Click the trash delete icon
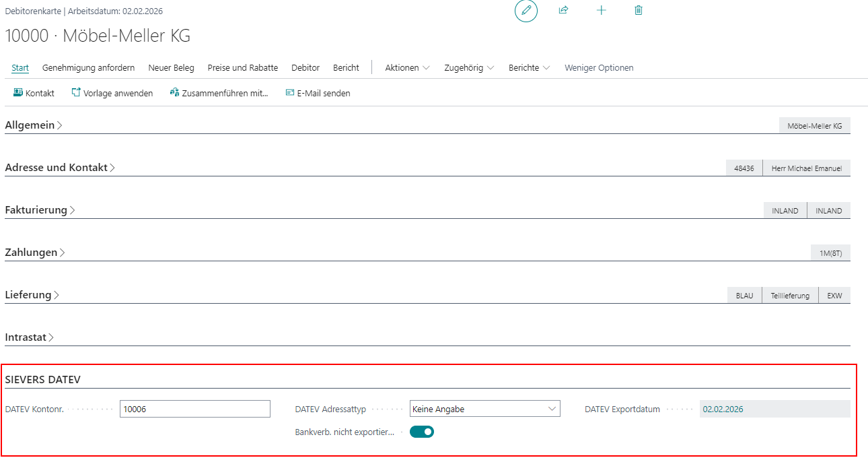Screen dimensions: 868x462 click(639, 11)
